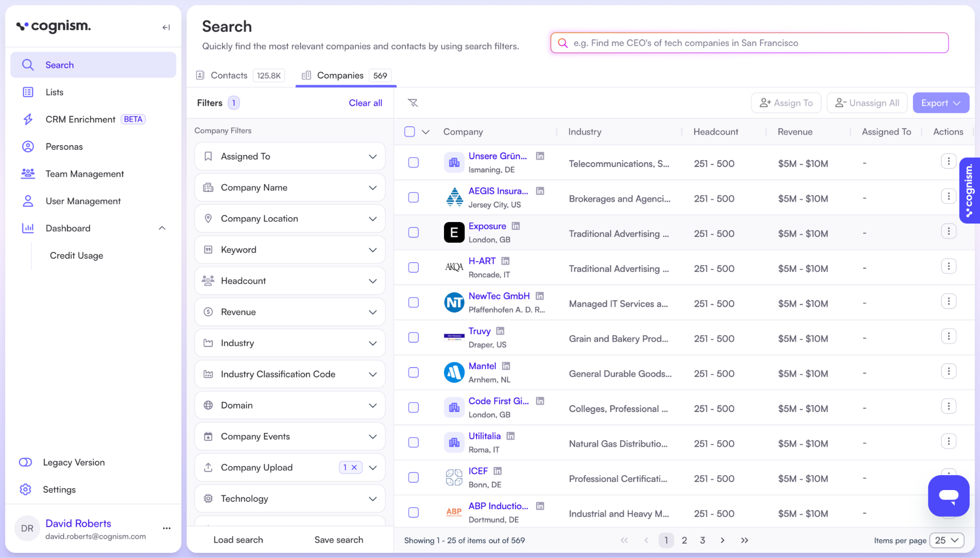
Task: Switch to the Companies tab
Action: [x=346, y=76]
